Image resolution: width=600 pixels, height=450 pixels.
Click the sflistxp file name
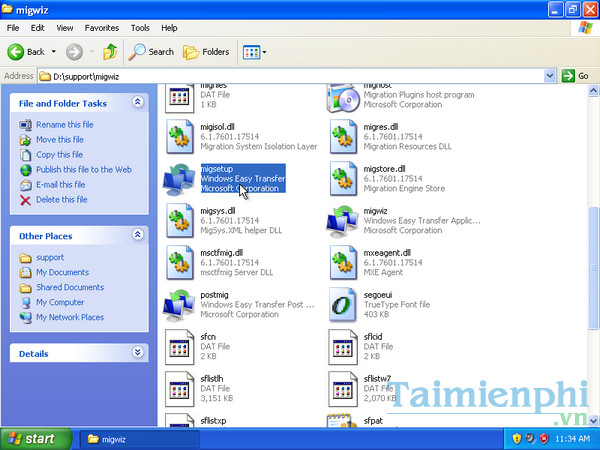(x=213, y=421)
